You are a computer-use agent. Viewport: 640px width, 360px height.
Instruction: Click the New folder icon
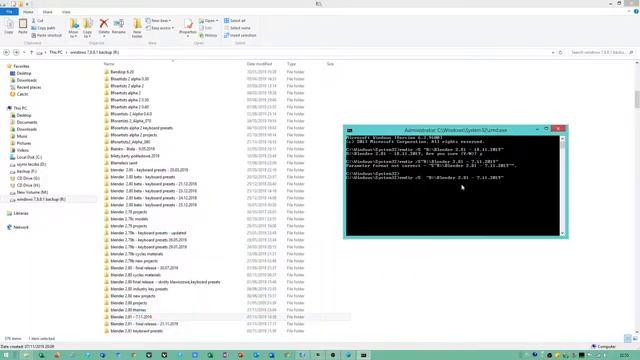(x=137, y=29)
